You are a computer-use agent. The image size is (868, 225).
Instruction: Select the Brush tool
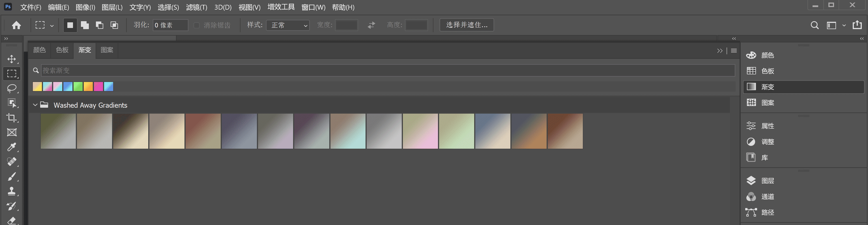point(11,176)
